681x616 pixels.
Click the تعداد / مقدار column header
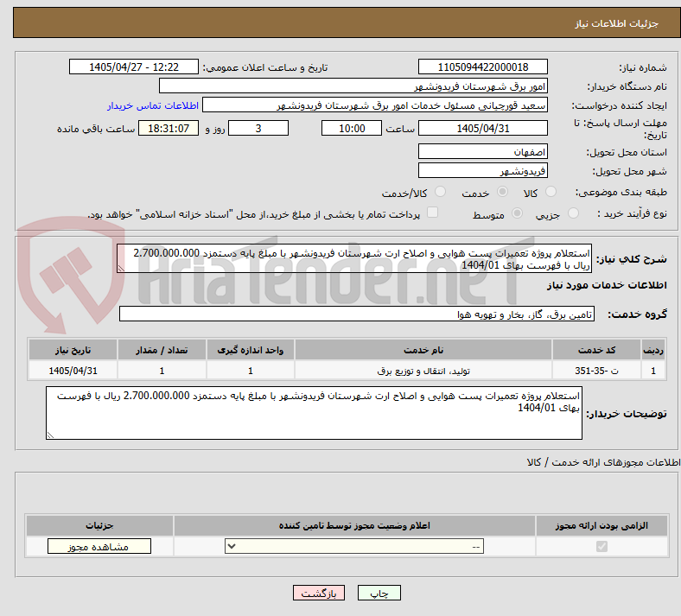click(162, 350)
